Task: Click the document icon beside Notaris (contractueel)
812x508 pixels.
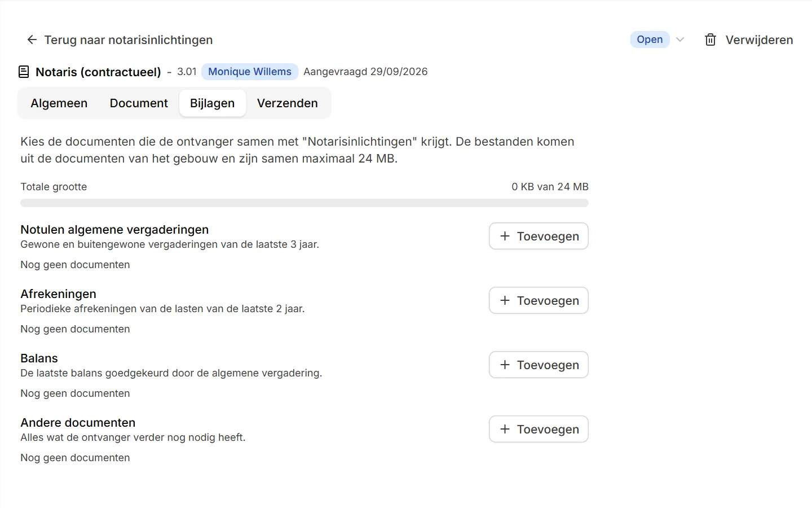Action: 24,72
